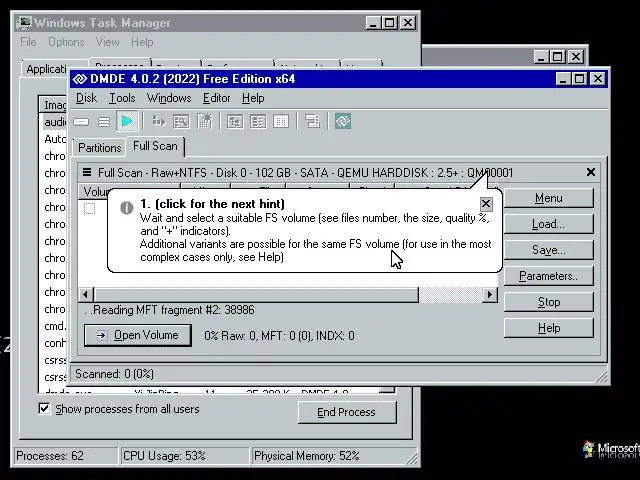Toggle the dotted checkbox in the volume list
This screenshot has width=640, height=480.
coord(89,208)
